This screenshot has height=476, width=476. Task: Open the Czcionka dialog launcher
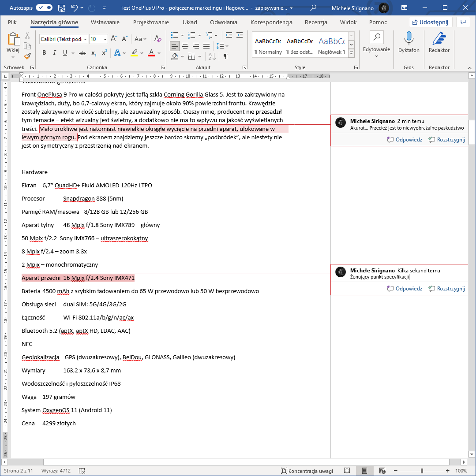pos(163,67)
